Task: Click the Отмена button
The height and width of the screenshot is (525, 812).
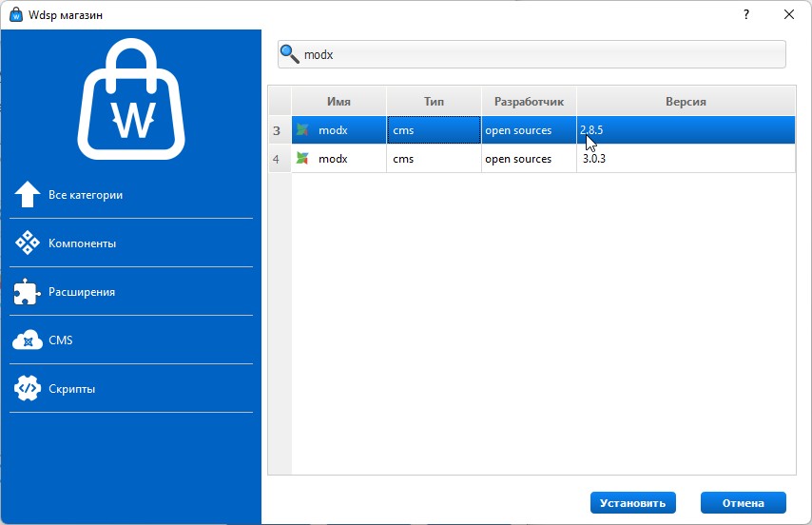Action: (x=744, y=503)
